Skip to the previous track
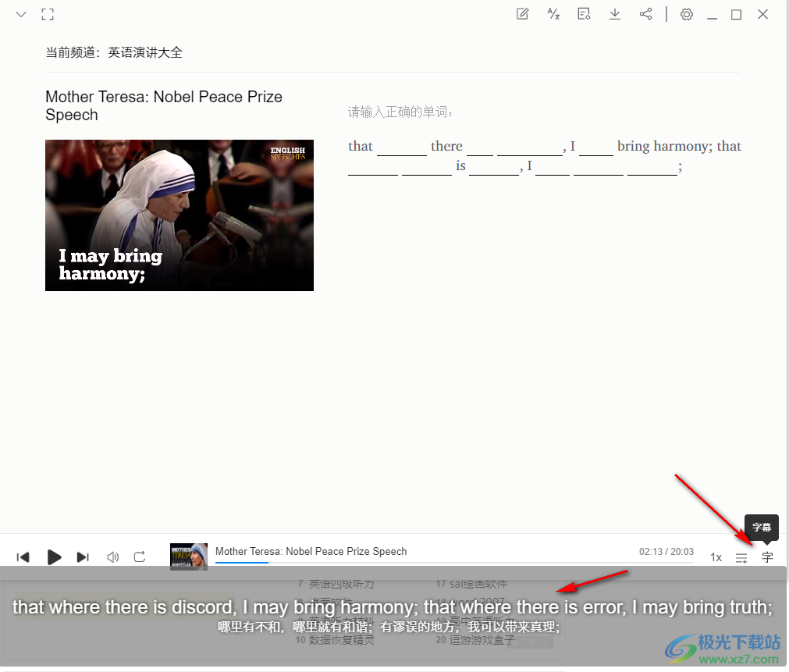This screenshot has width=789, height=672. [x=23, y=557]
